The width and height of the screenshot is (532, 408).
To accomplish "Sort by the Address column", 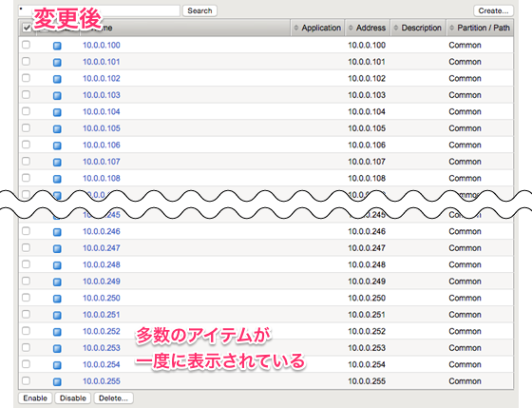I will (x=368, y=28).
